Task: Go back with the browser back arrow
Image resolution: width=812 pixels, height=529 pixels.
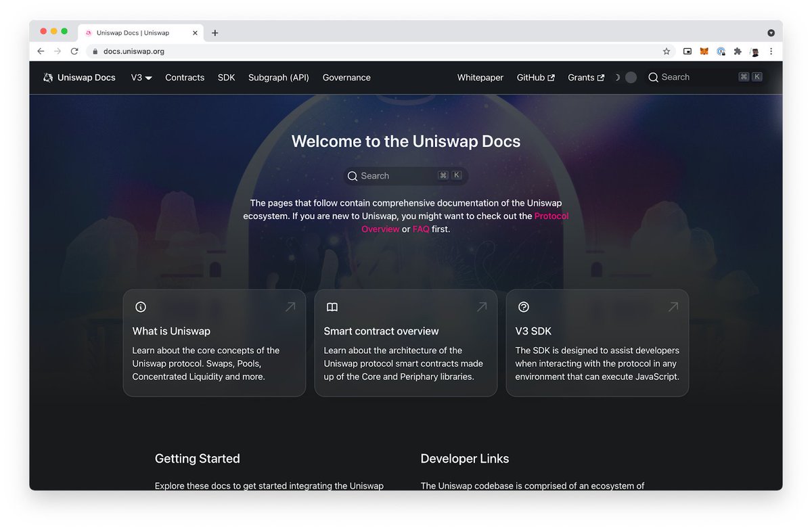Action: (41, 51)
